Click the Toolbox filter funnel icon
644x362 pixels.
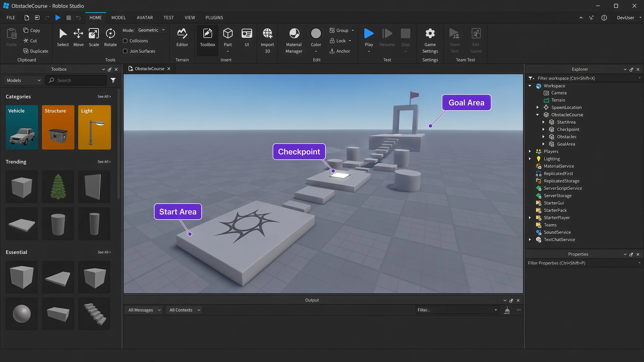point(113,80)
